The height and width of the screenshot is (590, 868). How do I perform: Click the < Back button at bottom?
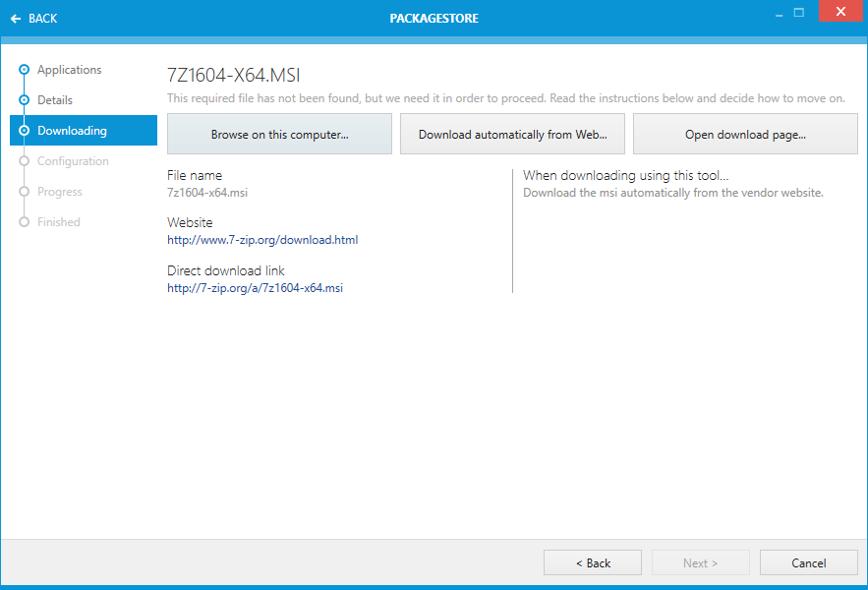[593, 563]
